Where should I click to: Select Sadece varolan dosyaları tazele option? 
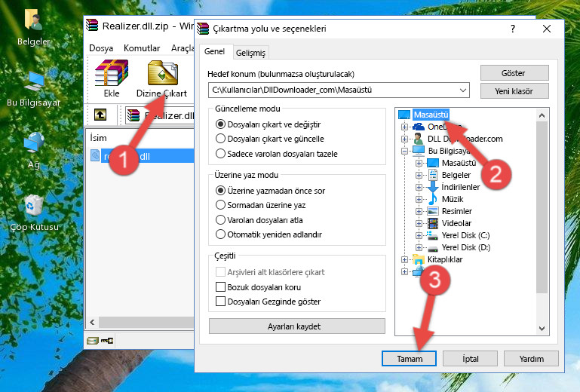point(220,154)
